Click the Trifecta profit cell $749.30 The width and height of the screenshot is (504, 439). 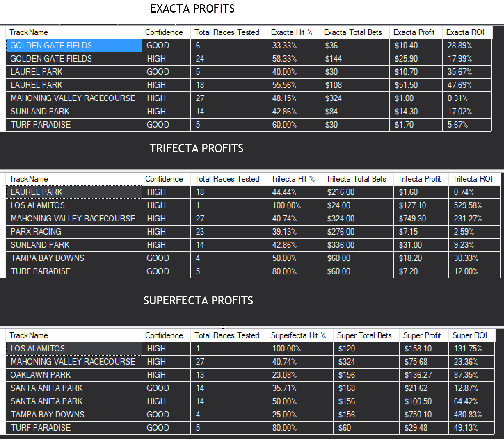[x=421, y=219]
